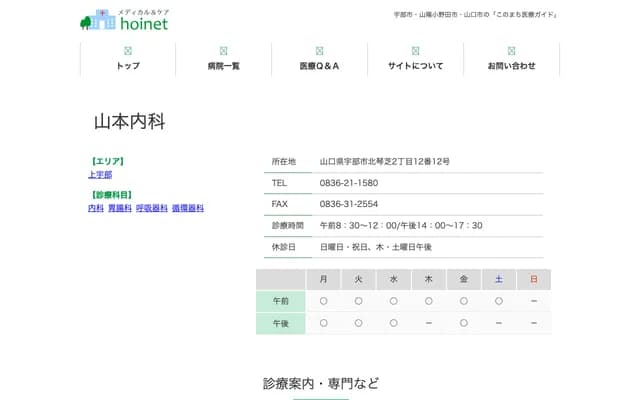Click the icon above 病院一覧

pyautogui.click(x=223, y=50)
